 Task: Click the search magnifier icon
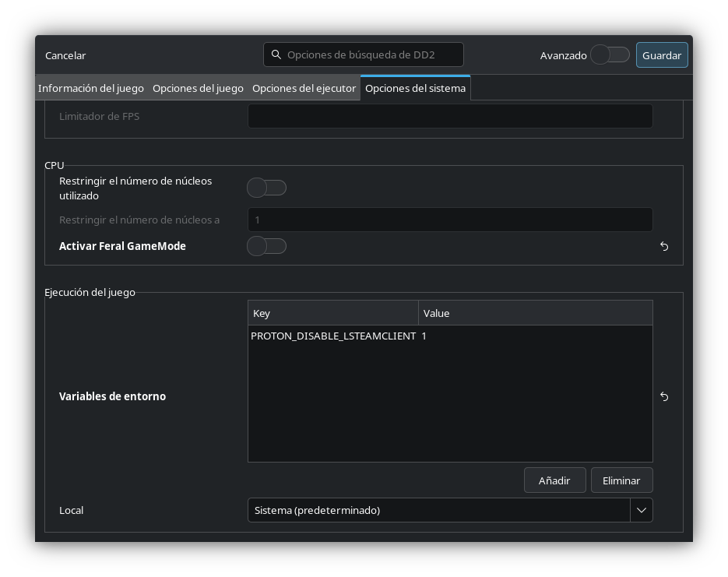point(276,55)
